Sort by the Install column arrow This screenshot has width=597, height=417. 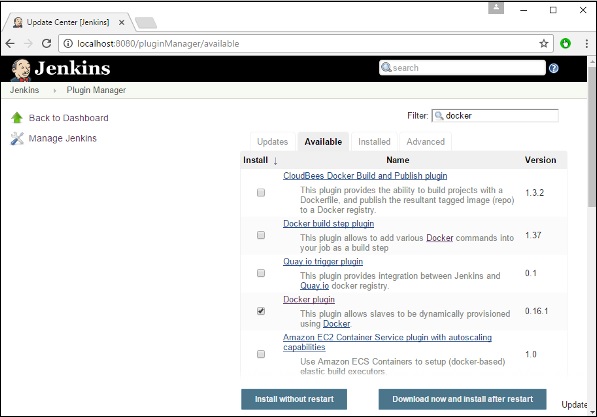pyautogui.click(x=275, y=161)
